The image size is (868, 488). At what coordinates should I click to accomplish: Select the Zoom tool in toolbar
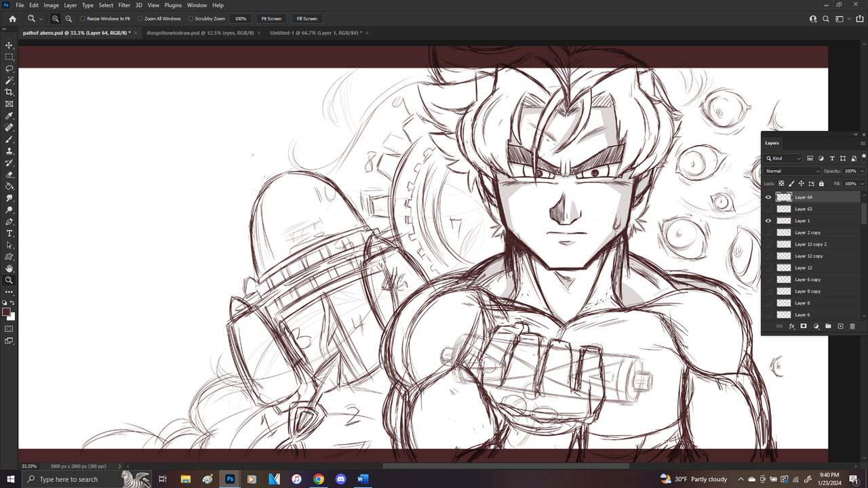pyautogui.click(x=9, y=280)
